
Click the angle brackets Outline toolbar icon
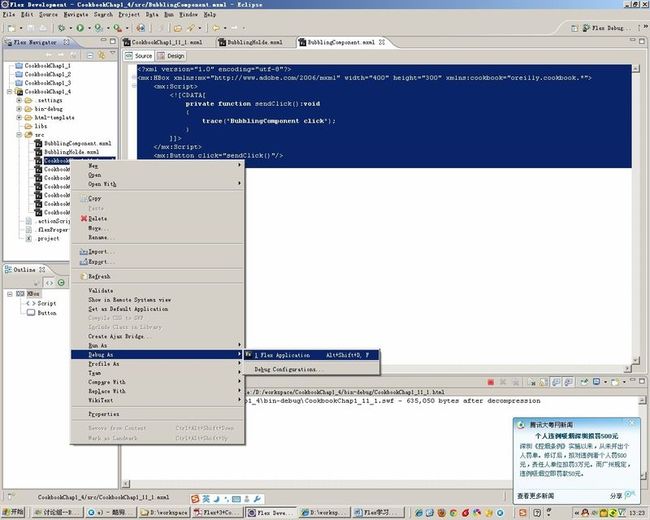[49, 283]
